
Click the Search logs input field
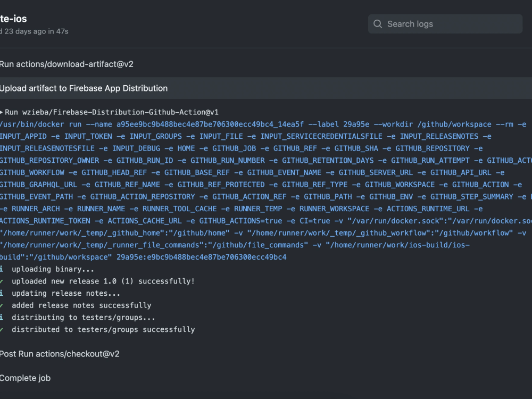(445, 24)
